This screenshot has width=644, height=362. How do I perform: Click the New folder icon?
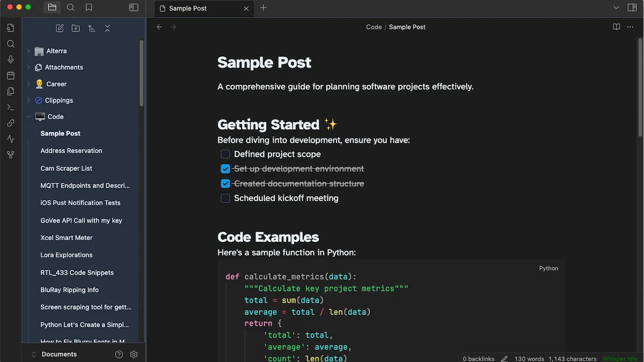(x=76, y=28)
